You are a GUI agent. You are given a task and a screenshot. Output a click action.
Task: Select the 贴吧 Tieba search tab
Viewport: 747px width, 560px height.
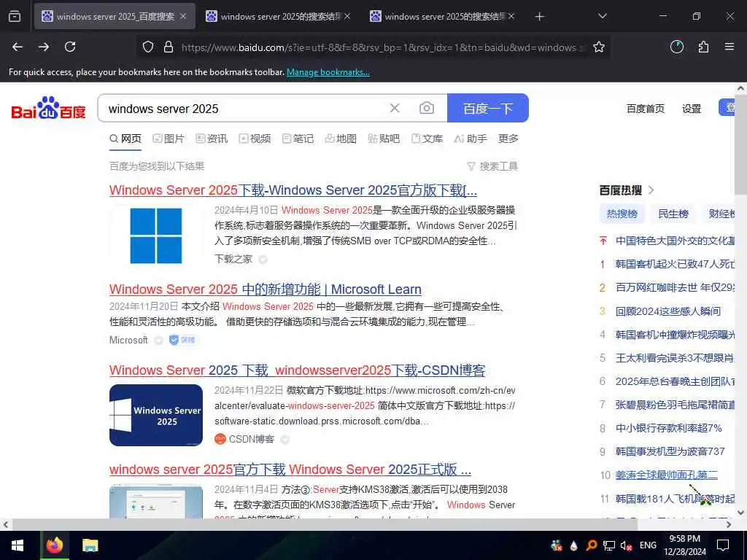pos(384,139)
